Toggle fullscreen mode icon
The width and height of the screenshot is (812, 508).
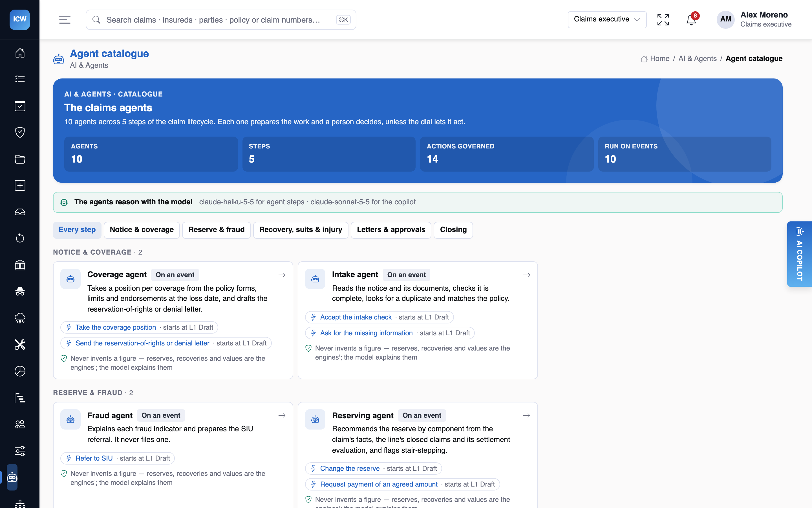point(663,20)
